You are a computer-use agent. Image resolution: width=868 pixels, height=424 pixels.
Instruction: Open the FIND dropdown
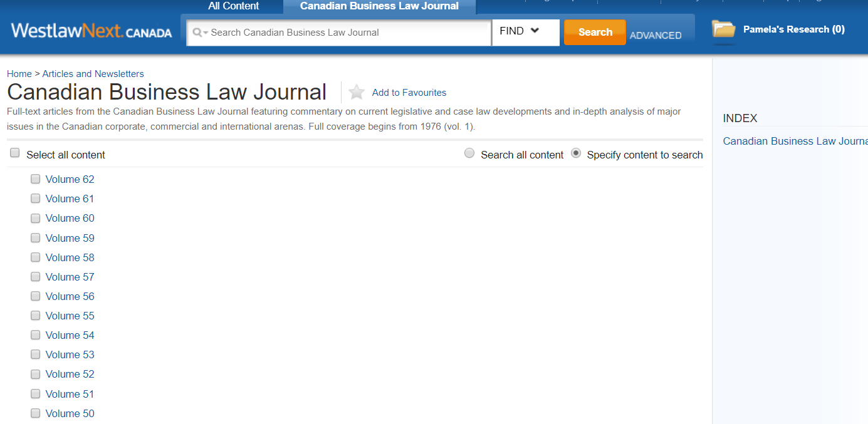point(526,33)
